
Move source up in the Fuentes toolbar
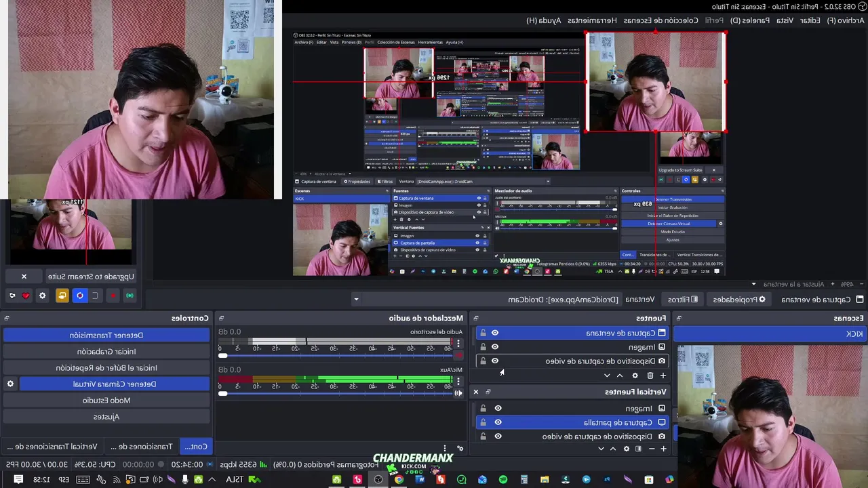pos(620,375)
